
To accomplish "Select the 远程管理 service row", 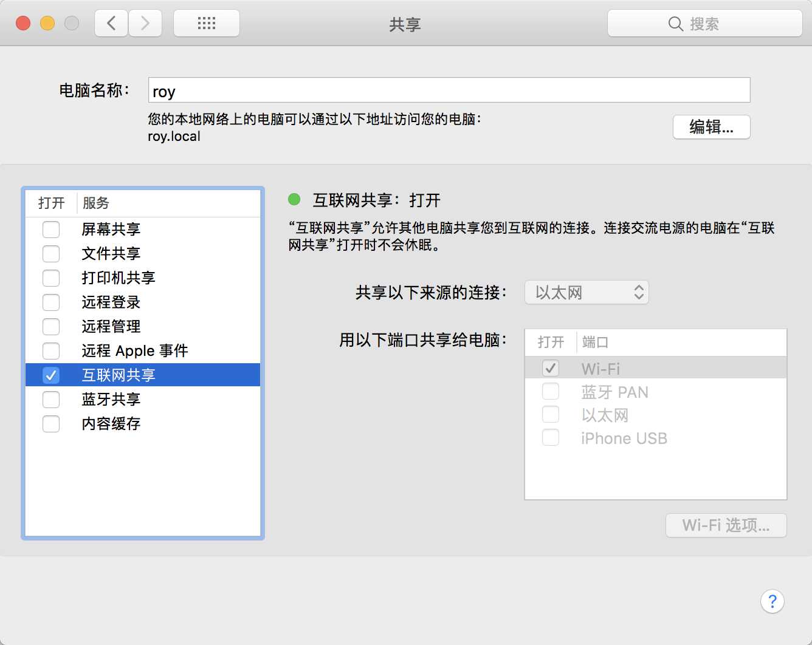I will [143, 327].
